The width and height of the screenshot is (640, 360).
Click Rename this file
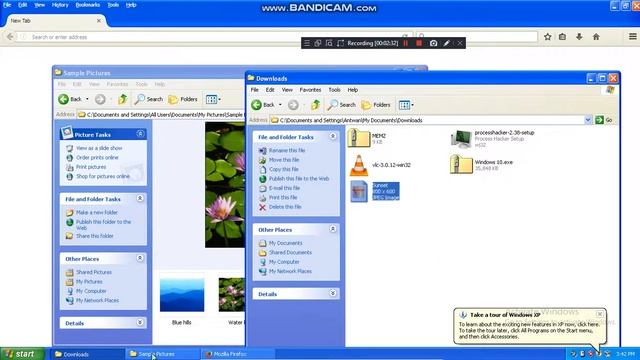[287, 151]
